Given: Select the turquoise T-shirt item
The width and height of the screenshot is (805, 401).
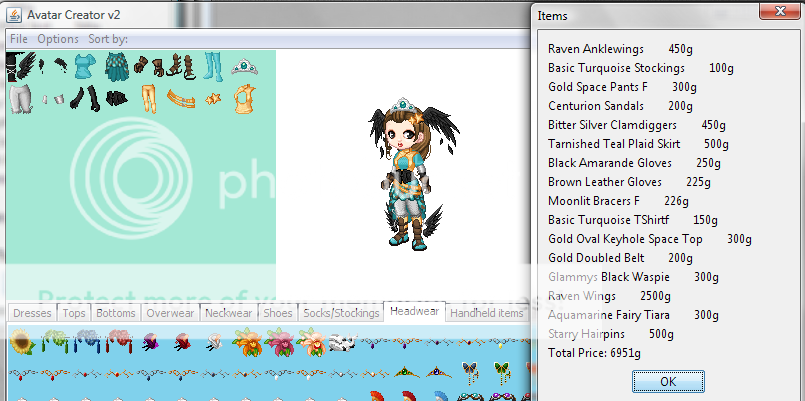Looking at the screenshot, I should 87,68.
